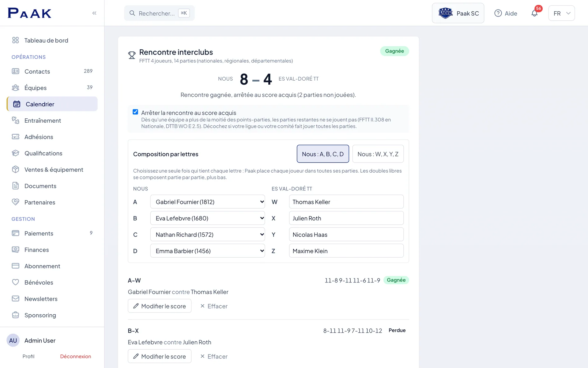Collapse the sidebar with the double chevron
588x368 pixels.
pos(94,13)
